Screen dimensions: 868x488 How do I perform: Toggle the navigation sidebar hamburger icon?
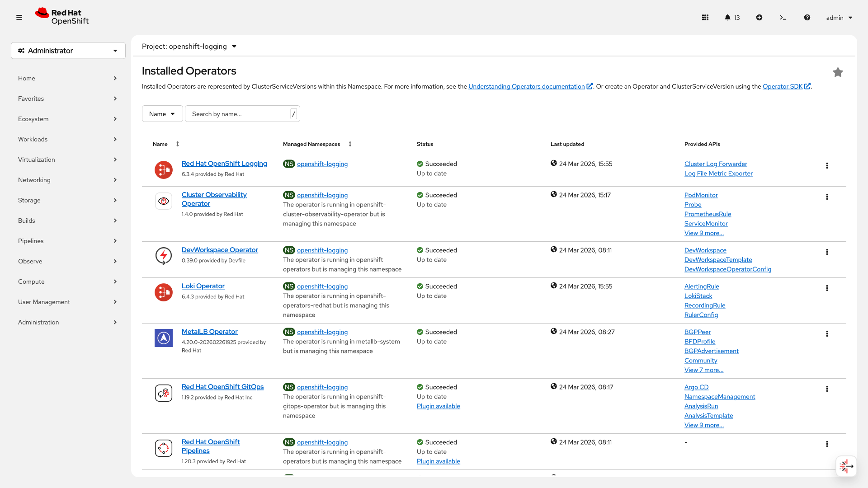pos(19,18)
